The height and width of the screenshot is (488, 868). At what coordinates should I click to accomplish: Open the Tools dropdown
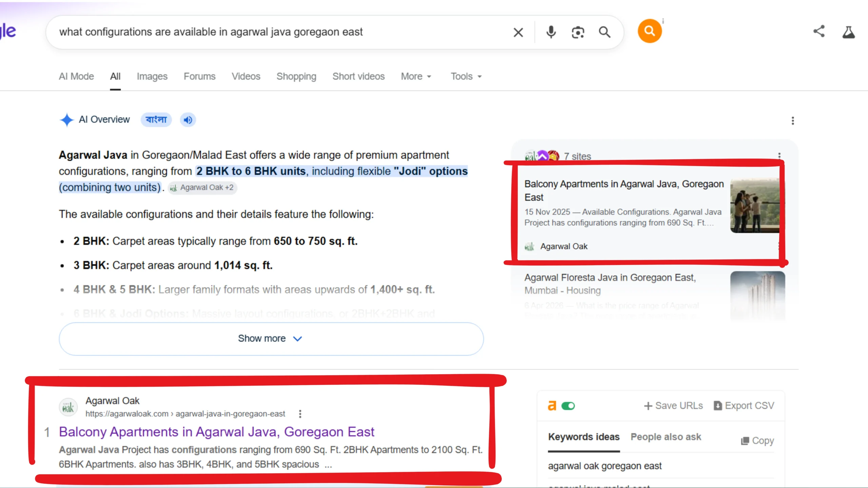tap(466, 77)
